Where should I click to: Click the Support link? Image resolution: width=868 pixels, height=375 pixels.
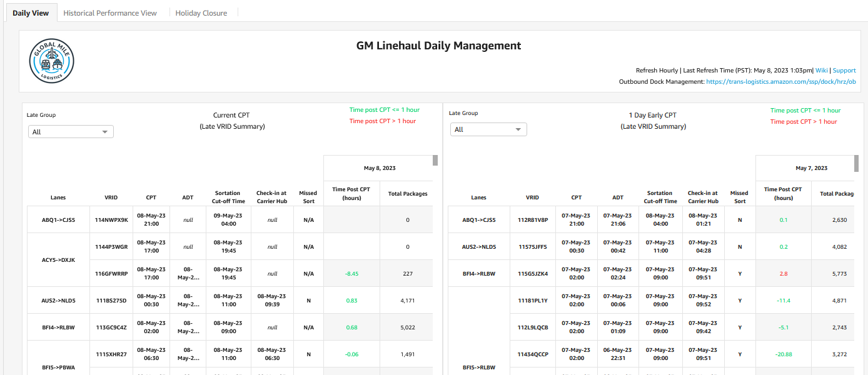(x=844, y=70)
